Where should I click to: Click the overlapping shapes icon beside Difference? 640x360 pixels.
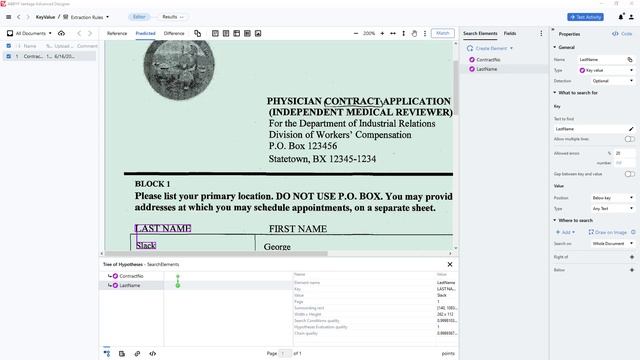click(198, 33)
